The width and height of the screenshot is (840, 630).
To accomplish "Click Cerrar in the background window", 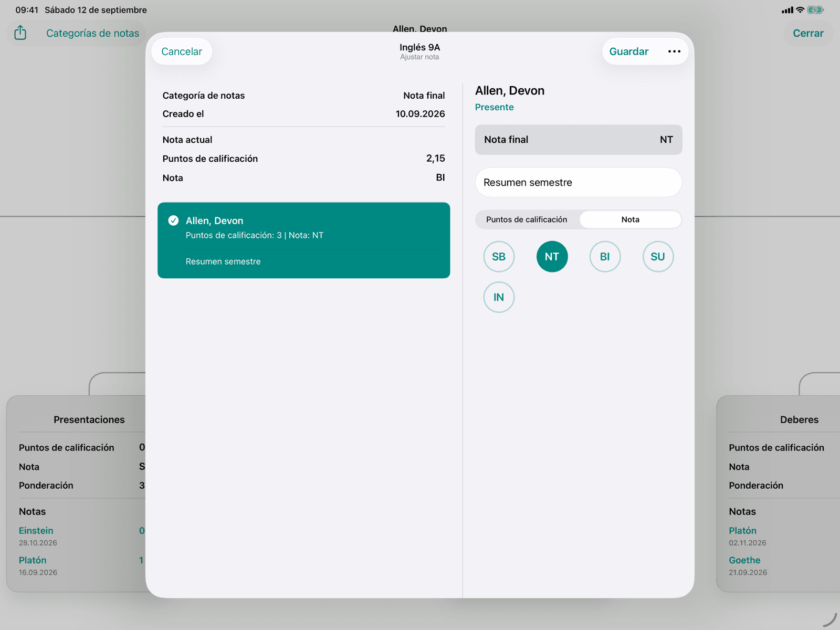I will click(808, 33).
